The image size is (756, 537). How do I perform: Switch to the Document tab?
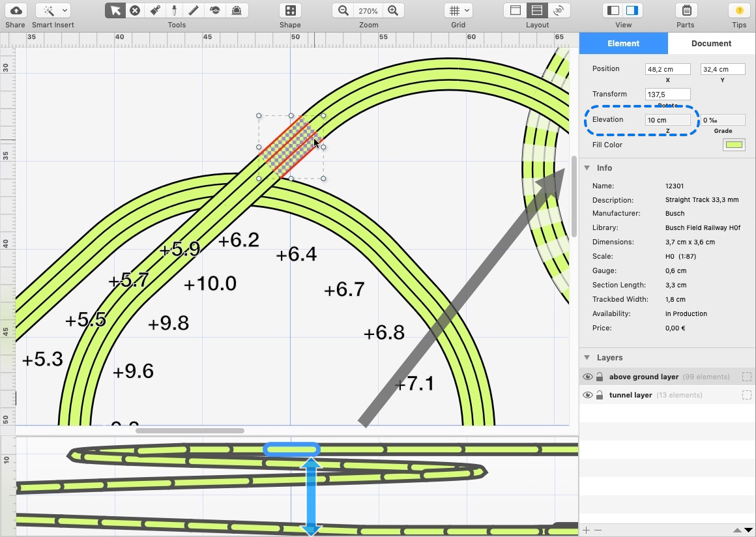[x=711, y=43]
